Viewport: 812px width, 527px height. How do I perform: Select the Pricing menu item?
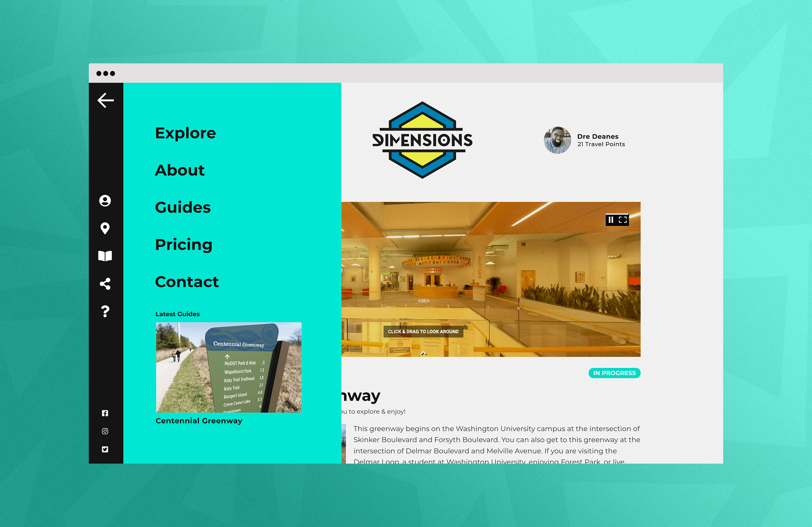[x=183, y=244]
